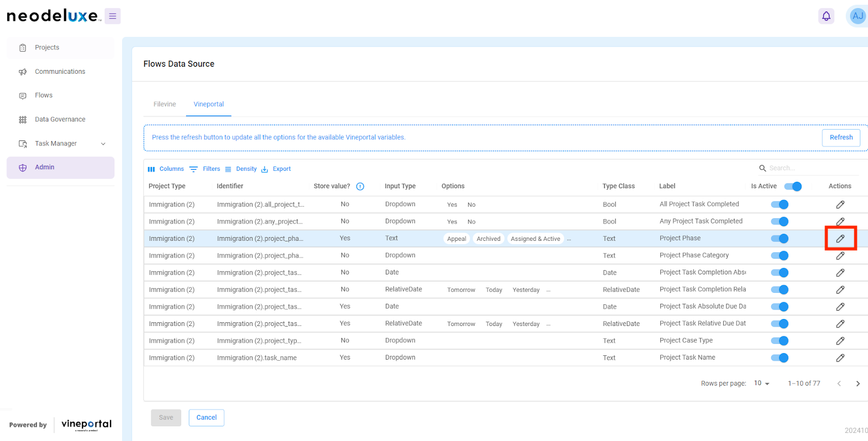The image size is (868, 441).
Task: Select the Vineportal tab
Action: (x=209, y=104)
